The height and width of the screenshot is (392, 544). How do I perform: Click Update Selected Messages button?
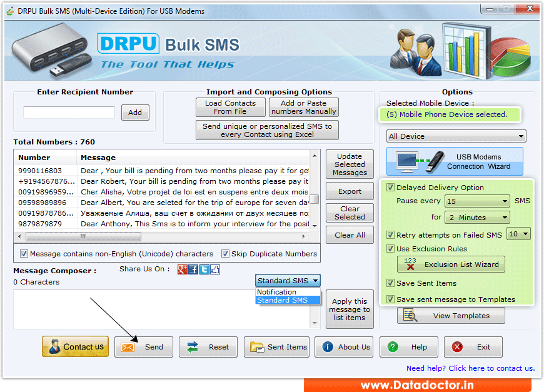pyautogui.click(x=350, y=164)
